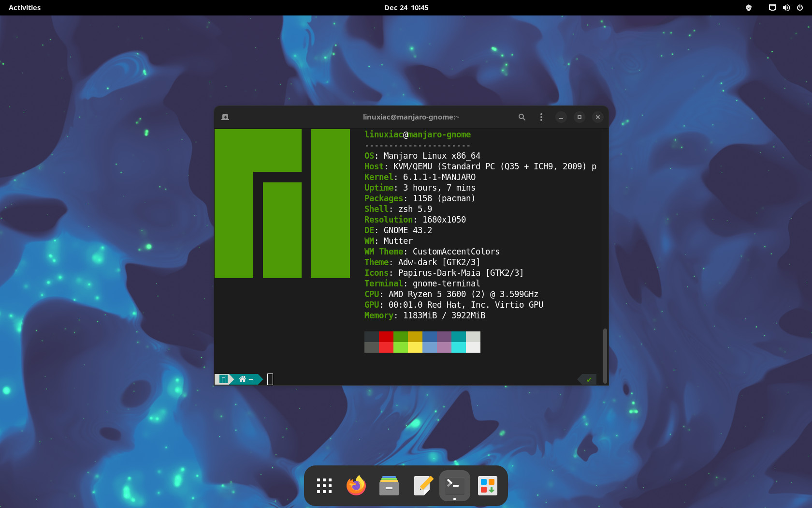This screenshot has width=812, height=508.
Task: Open the terminal search tool
Action: point(522,117)
